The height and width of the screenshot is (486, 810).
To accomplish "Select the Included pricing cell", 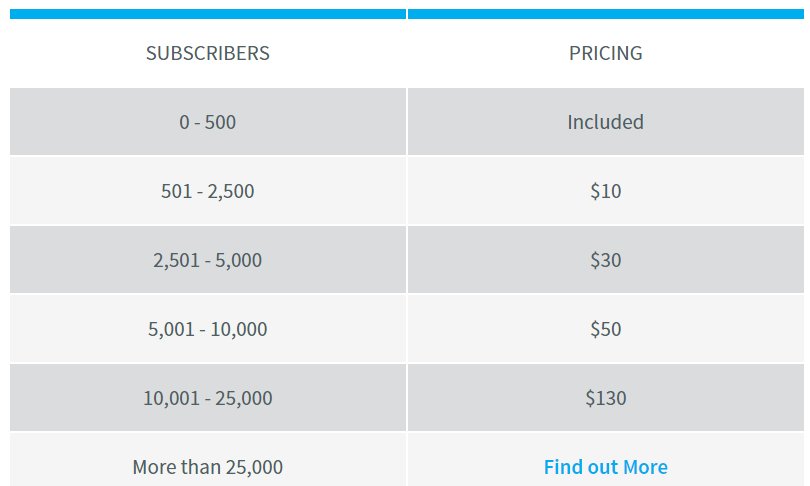I will pyautogui.click(x=605, y=122).
